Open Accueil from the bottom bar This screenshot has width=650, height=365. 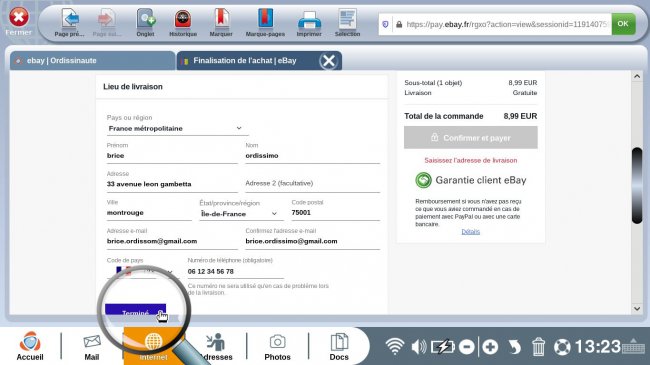(30, 346)
